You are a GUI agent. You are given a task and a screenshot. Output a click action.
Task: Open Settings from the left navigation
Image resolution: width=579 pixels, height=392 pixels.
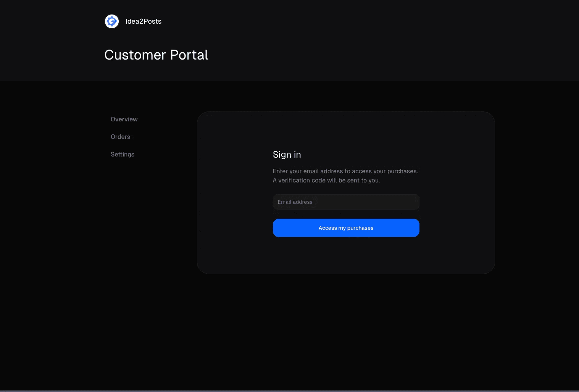coord(123,154)
